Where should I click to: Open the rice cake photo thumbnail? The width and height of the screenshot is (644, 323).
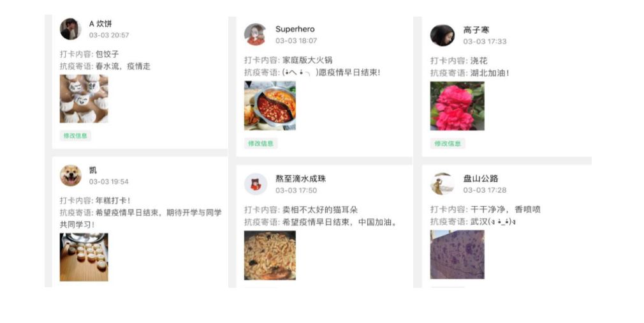point(84,257)
